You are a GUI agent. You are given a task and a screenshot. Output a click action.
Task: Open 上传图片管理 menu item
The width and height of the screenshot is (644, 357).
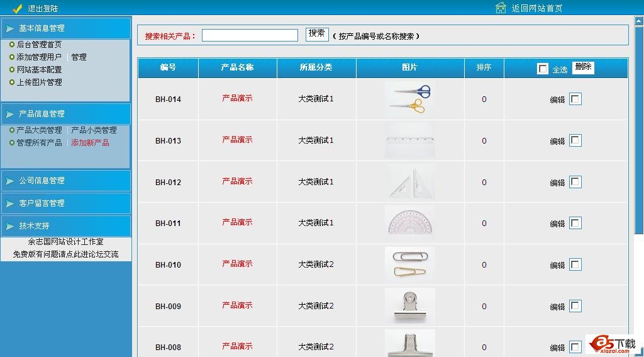[39, 82]
